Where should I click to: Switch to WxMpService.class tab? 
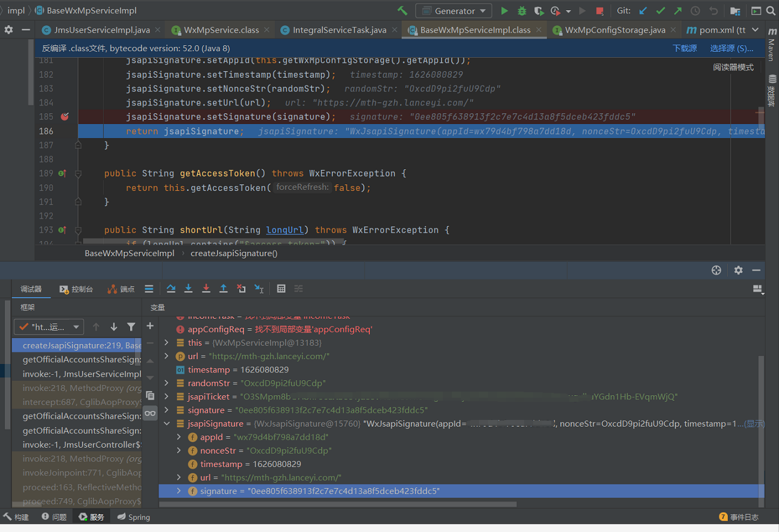point(221,30)
